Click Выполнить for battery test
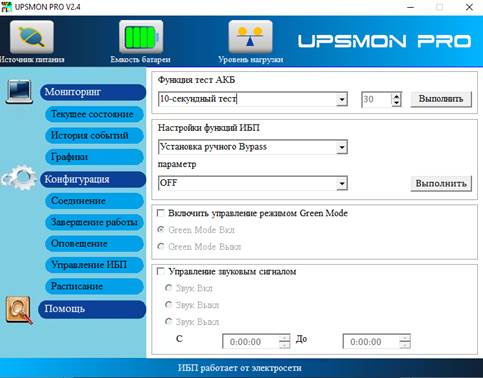 (441, 99)
